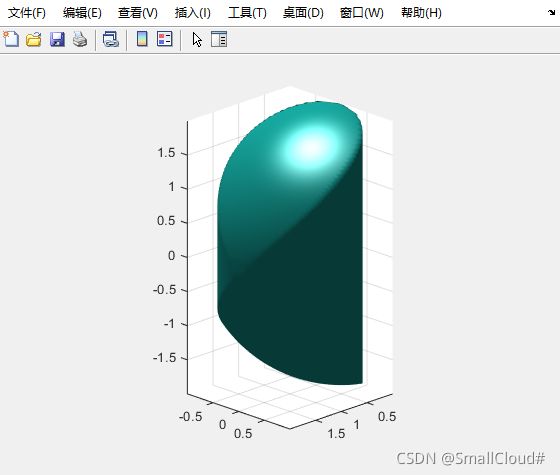
Task: Open the 文件(F) menu
Action: point(27,13)
